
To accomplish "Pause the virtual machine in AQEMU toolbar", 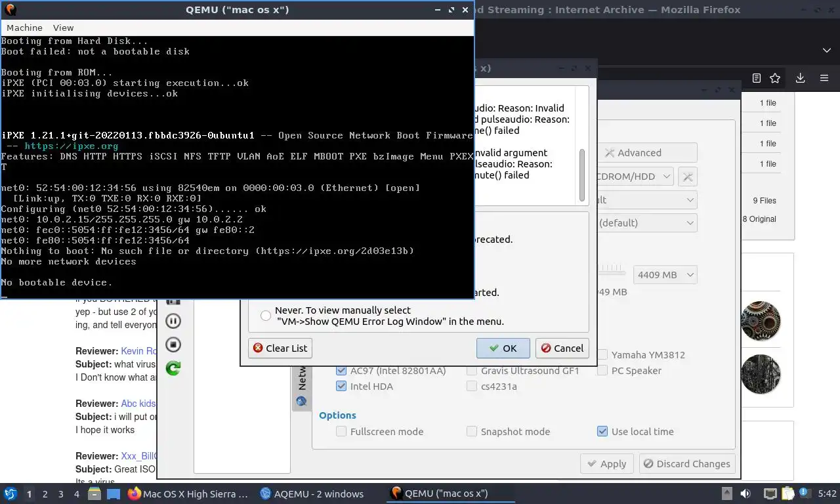I will click(x=173, y=321).
